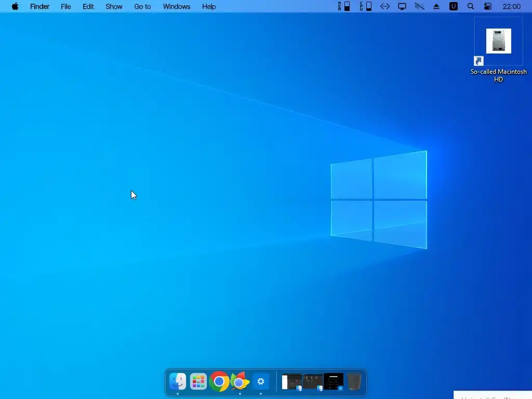
Task: Click the display monitor icon in menu bar
Action: 402,6
